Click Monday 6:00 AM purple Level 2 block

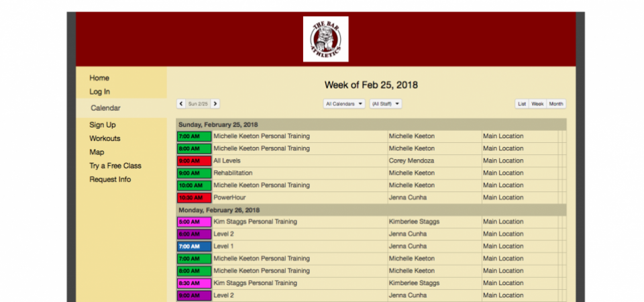195,234
